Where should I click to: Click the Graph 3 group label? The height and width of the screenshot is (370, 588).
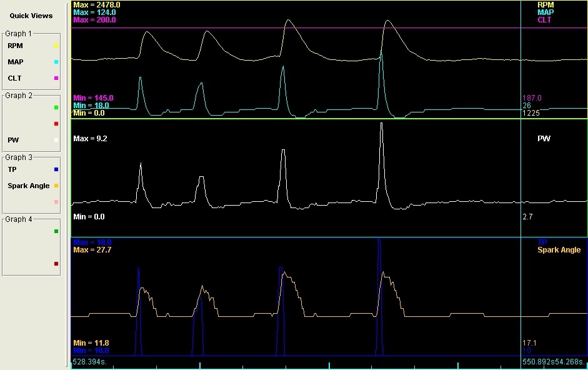19,157
